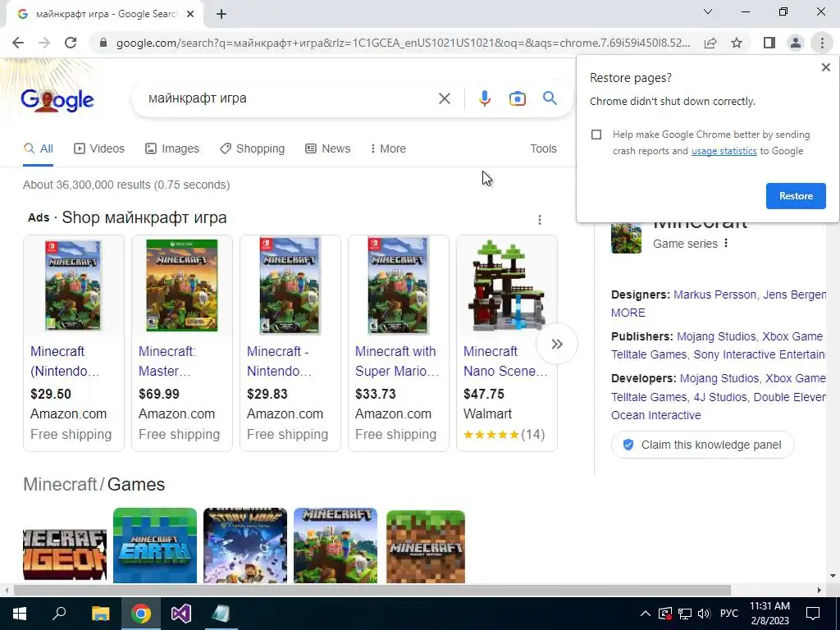This screenshot has height=630, width=840.
Task: Select the All results tab
Action: [38, 148]
